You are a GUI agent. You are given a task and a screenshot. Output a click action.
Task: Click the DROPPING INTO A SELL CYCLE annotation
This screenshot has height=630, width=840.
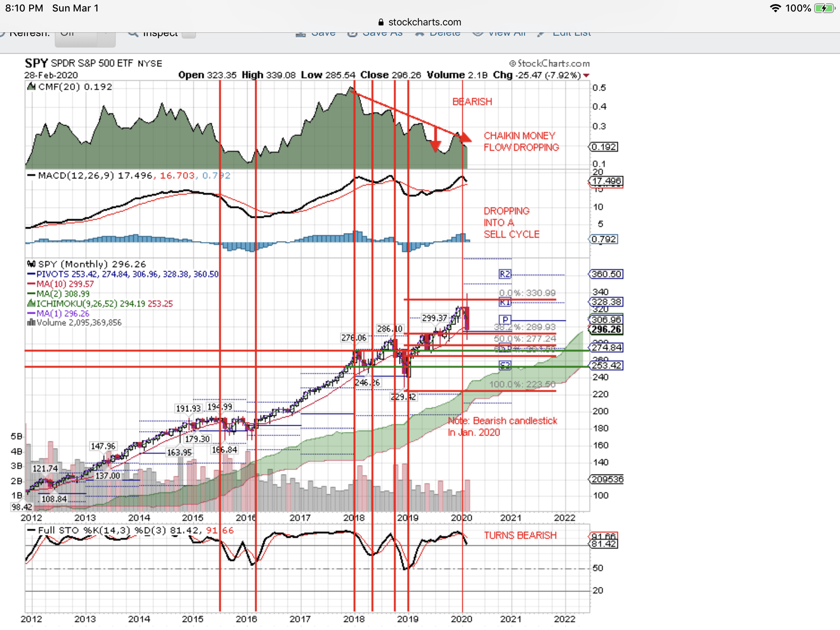tap(511, 223)
